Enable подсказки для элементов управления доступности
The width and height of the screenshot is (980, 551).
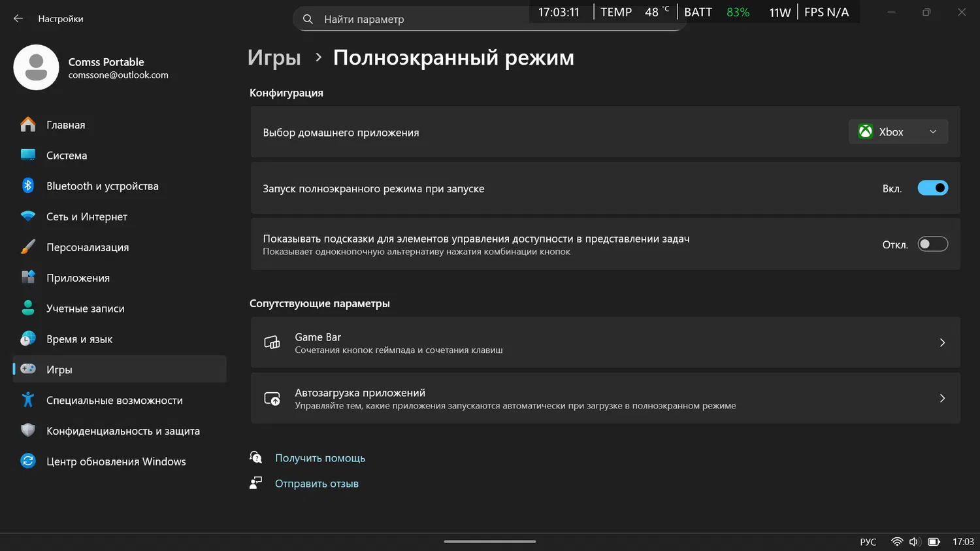coord(933,243)
